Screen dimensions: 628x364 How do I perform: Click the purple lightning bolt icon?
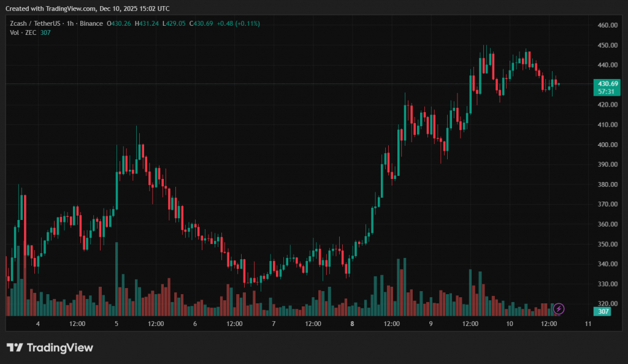pyautogui.click(x=559, y=309)
